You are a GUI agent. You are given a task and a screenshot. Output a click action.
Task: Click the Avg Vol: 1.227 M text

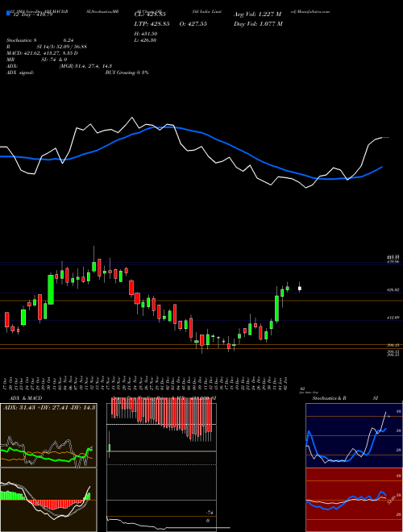point(257,15)
